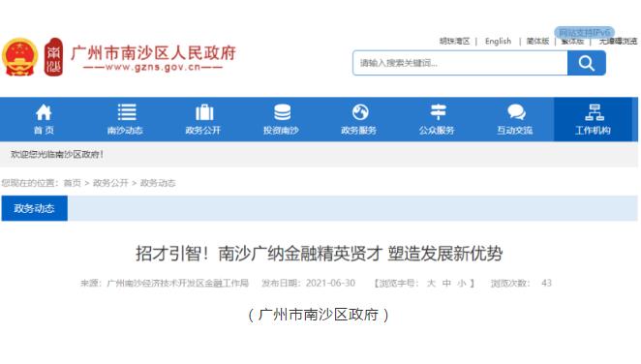Screen dimensions: 641x364
Task: Select the 政务动态 section tab
Action: [34, 208]
